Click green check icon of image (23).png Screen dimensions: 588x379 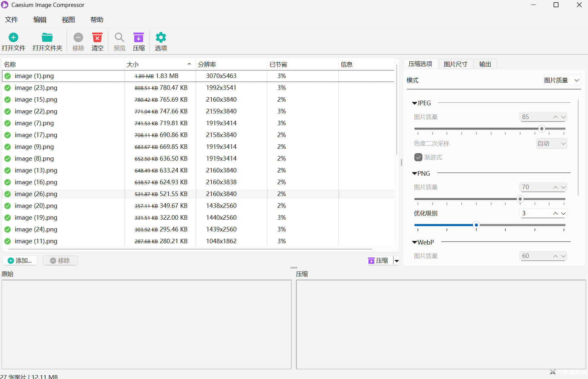8,88
